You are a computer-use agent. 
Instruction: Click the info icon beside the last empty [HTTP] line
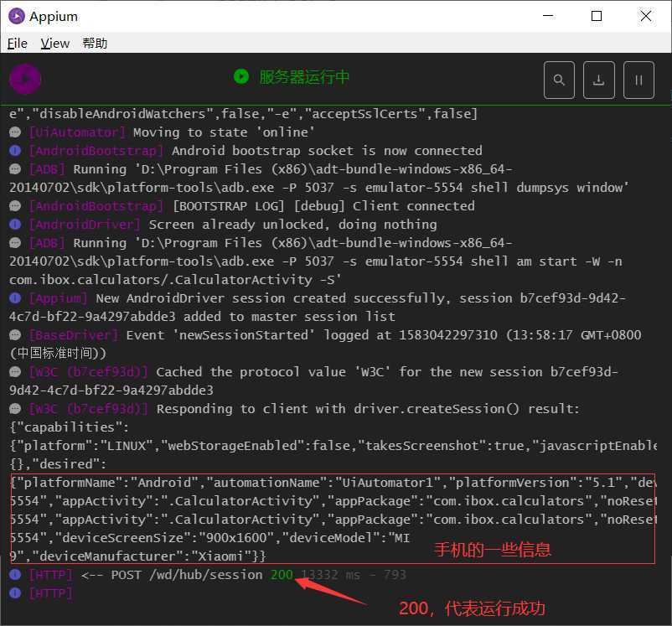click(x=15, y=593)
